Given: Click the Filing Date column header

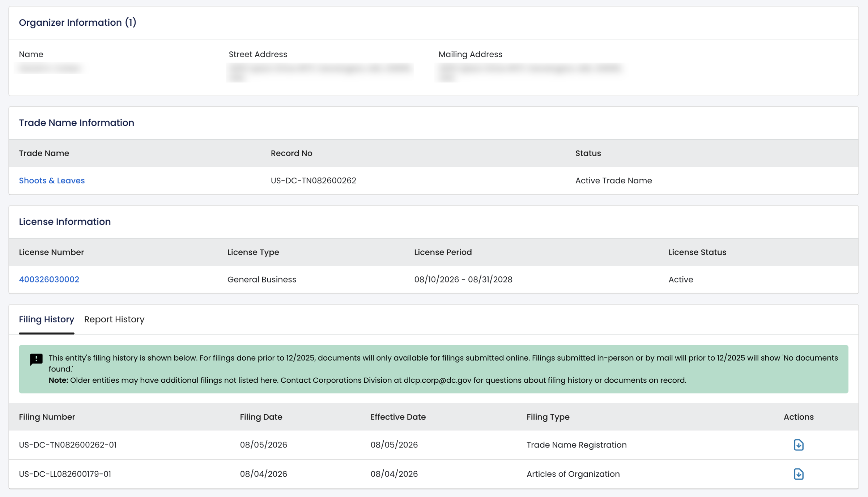Looking at the screenshot, I should (261, 417).
